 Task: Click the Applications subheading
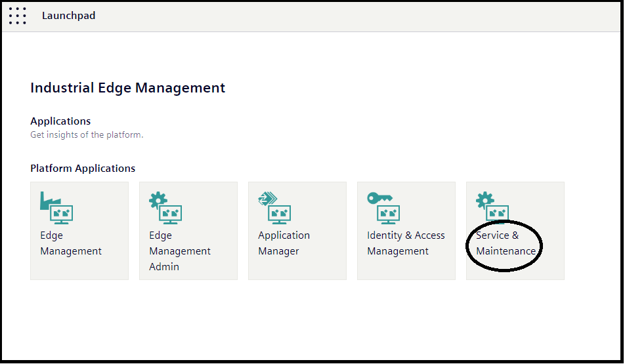tap(60, 121)
